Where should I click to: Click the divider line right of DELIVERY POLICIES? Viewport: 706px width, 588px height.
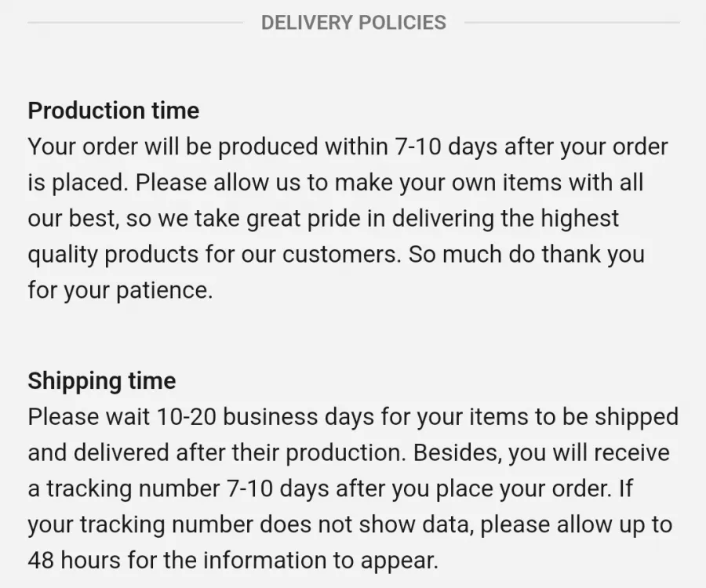[572, 22]
